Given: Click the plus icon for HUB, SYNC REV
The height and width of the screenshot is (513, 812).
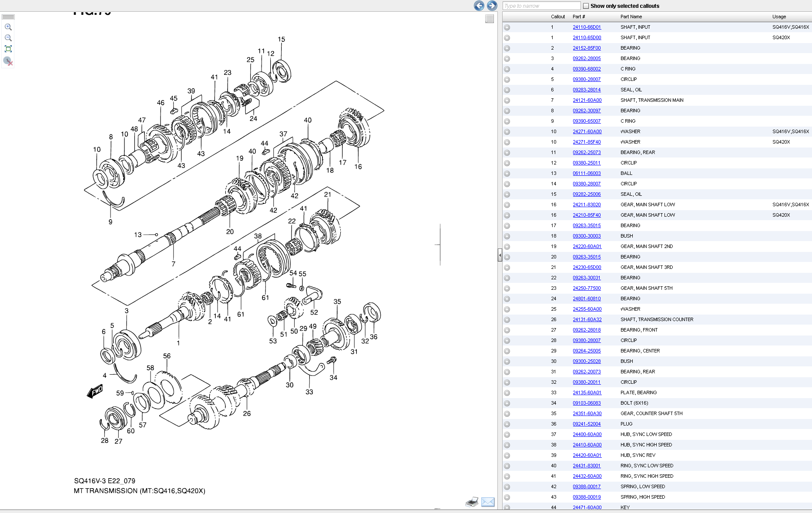Looking at the screenshot, I should (507, 456).
